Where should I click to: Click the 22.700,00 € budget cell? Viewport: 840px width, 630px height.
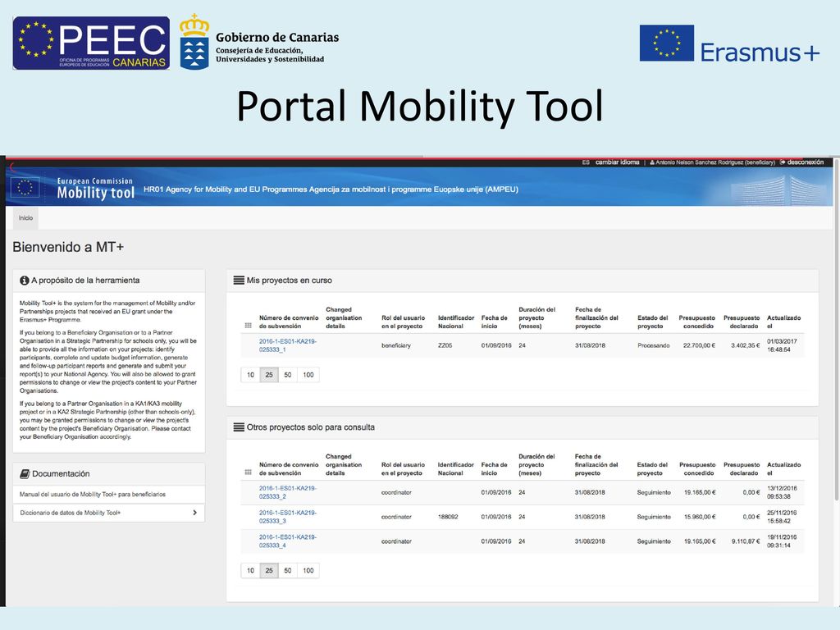tap(699, 345)
